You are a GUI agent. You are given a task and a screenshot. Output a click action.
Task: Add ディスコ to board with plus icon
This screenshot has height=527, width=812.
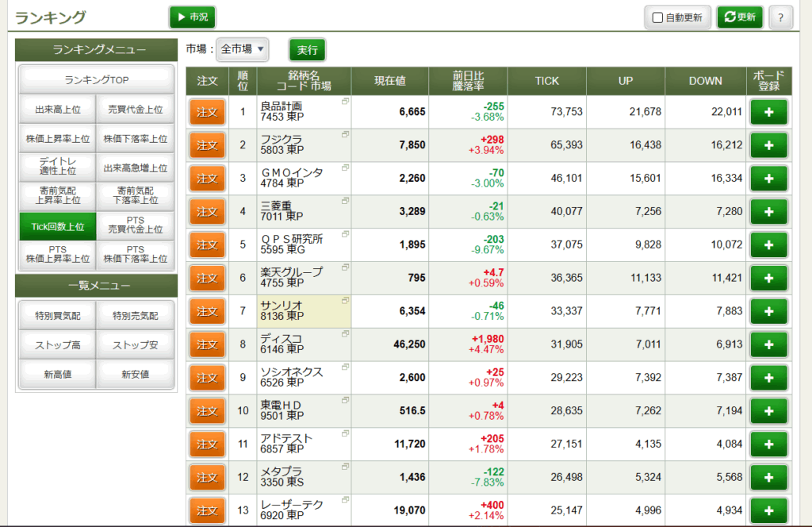tap(768, 344)
